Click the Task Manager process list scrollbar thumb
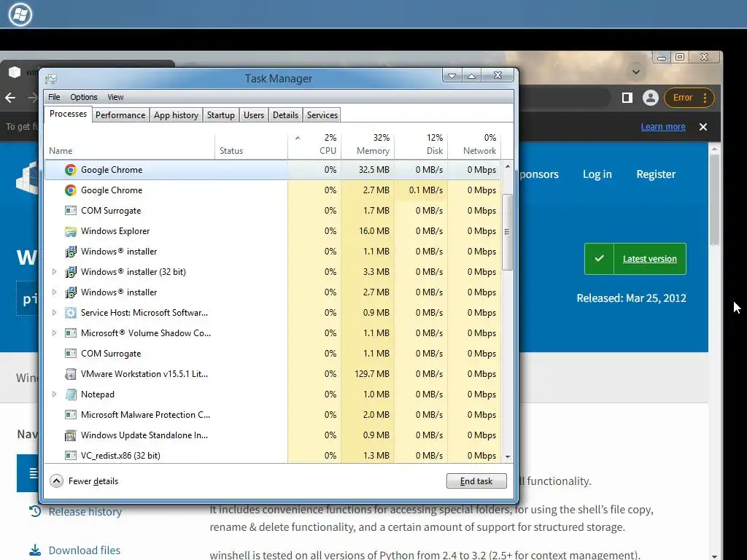 [508, 232]
